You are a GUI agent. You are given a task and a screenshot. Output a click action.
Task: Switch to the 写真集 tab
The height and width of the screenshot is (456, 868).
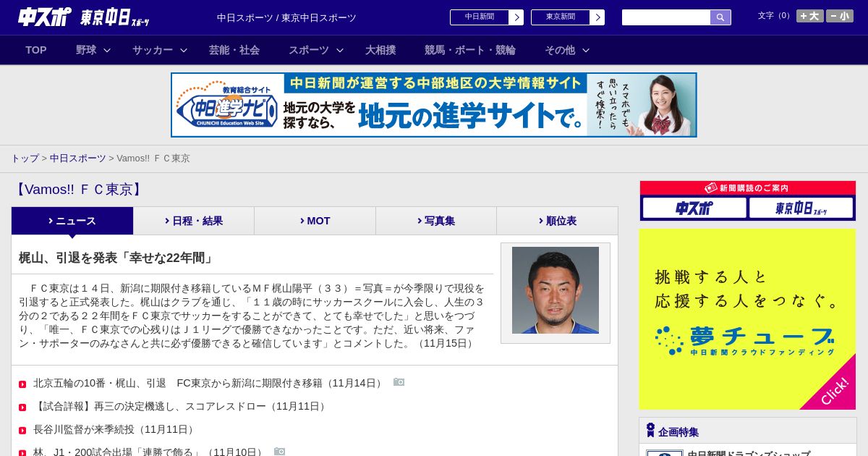tap(436, 221)
